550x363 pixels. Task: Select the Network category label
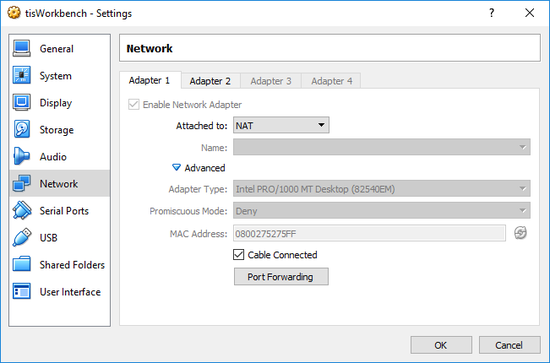tap(59, 184)
